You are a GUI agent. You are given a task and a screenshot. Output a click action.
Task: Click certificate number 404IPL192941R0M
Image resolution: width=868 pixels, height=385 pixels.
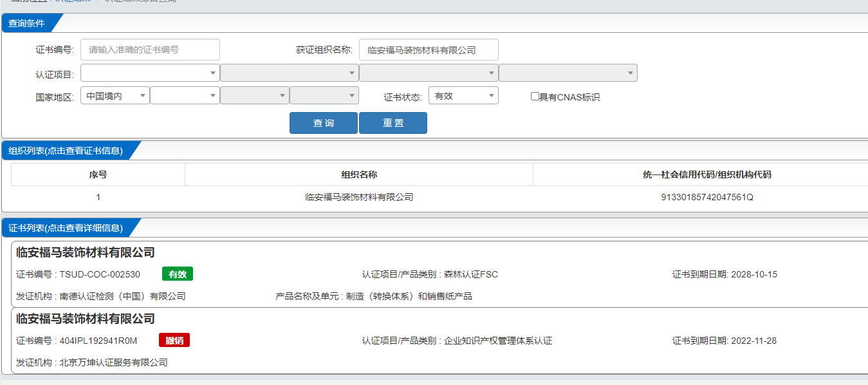point(98,341)
